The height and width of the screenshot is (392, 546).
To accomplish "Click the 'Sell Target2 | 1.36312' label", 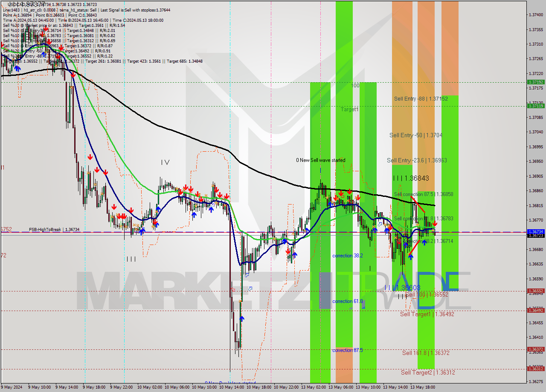I will [x=428, y=372].
